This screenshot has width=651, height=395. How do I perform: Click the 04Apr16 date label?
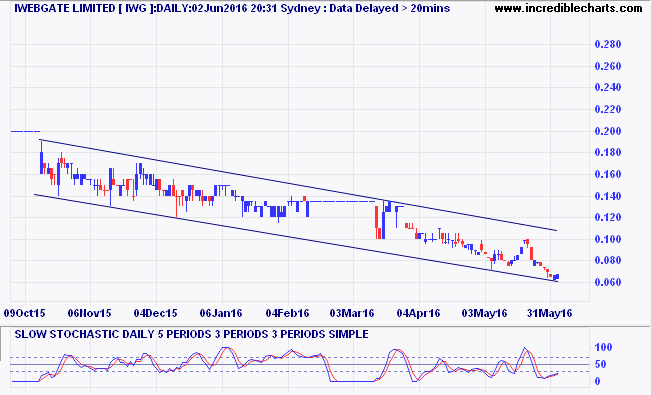click(418, 313)
